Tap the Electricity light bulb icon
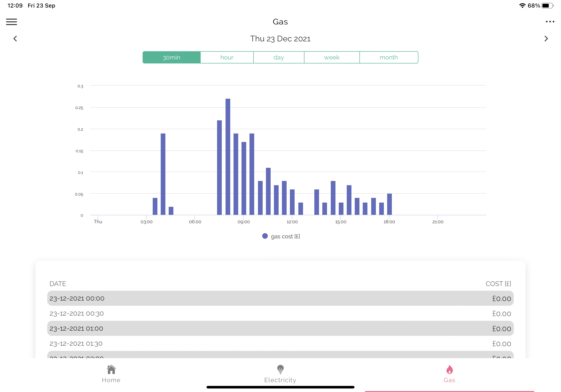561x392 pixels. click(280, 369)
